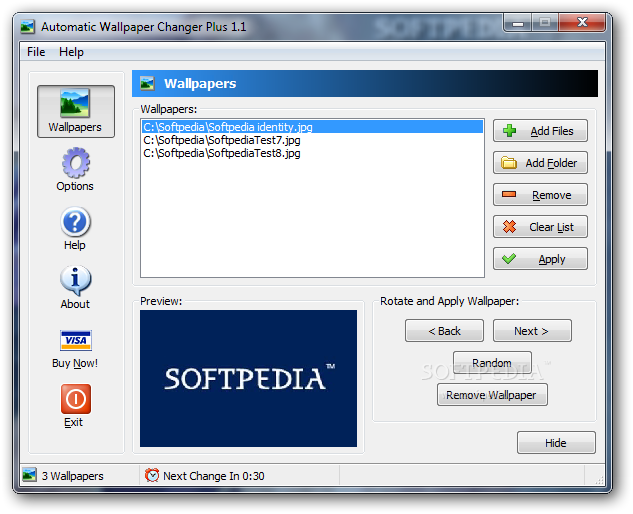Advance to next wallpaper with Next

pyautogui.click(x=532, y=331)
